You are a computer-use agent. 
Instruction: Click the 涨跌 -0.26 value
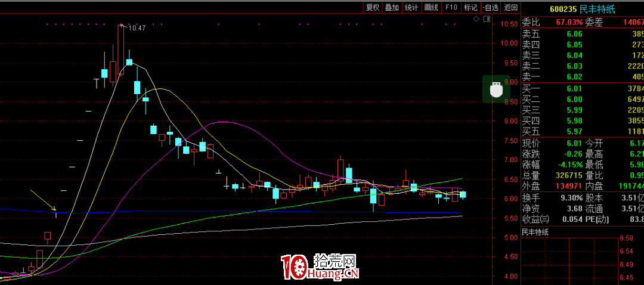point(573,154)
